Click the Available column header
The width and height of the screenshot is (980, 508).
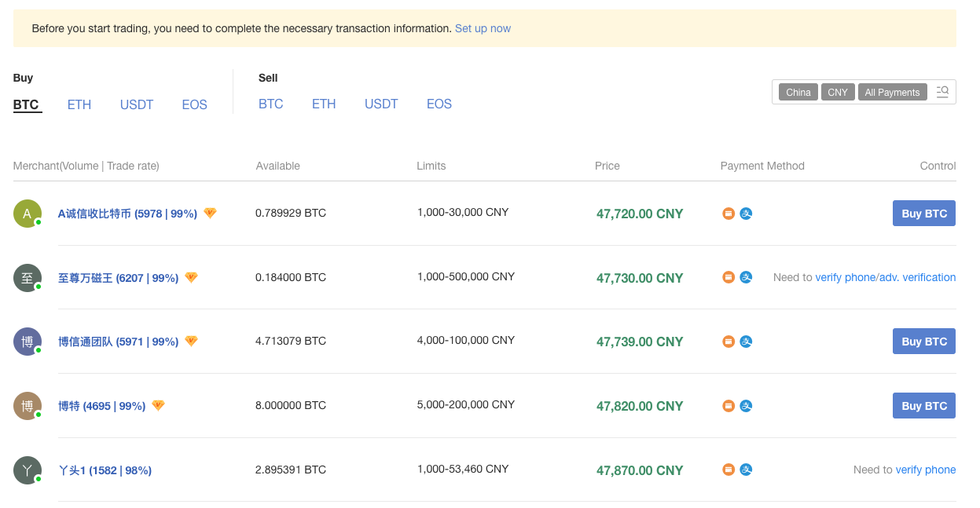click(x=278, y=166)
